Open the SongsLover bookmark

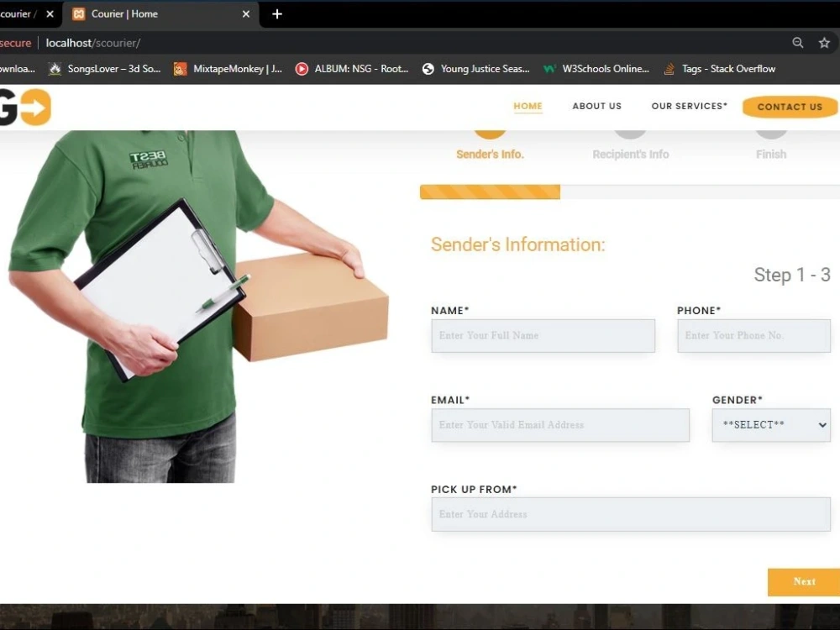(x=105, y=69)
